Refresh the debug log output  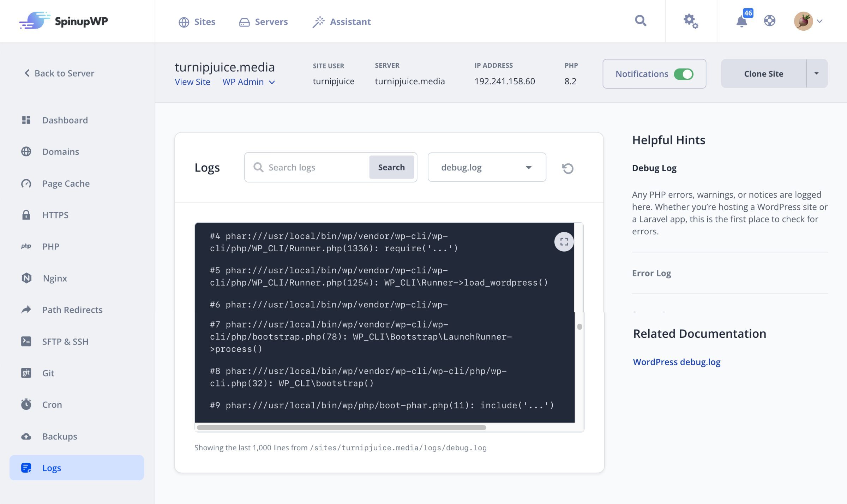(x=567, y=169)
